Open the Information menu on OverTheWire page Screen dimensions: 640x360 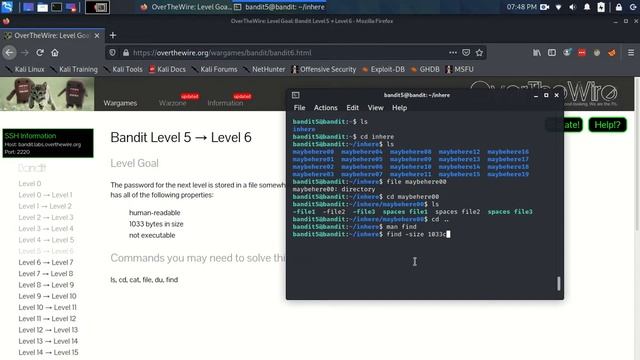[x=225, y=103]
